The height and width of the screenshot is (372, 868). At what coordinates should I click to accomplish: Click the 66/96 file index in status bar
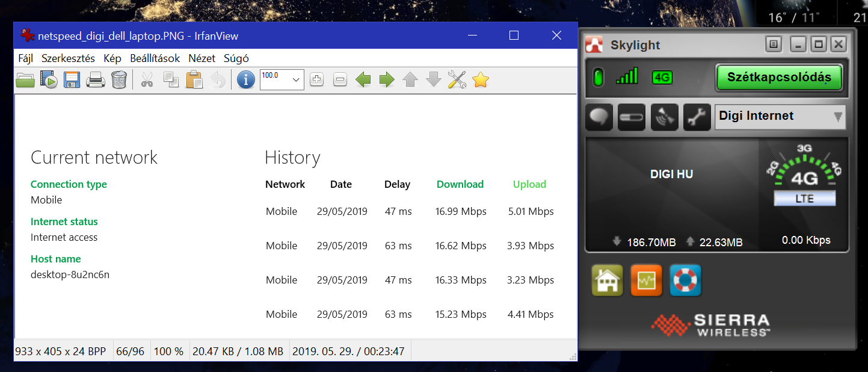click(131, 352)
